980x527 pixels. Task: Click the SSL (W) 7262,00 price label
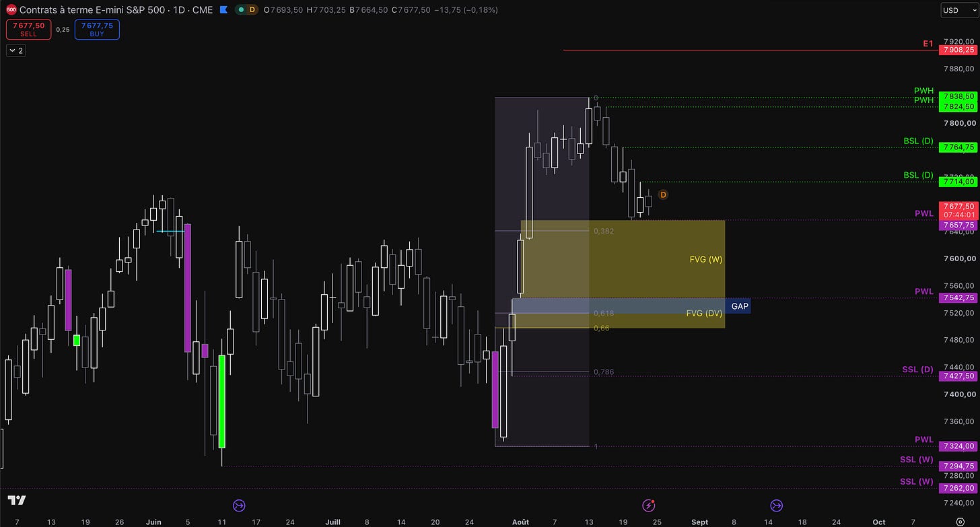(958, 488)
